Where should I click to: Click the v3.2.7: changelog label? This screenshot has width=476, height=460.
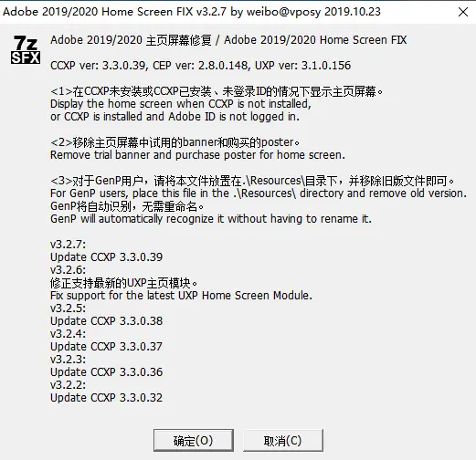[x=68, y=245]
